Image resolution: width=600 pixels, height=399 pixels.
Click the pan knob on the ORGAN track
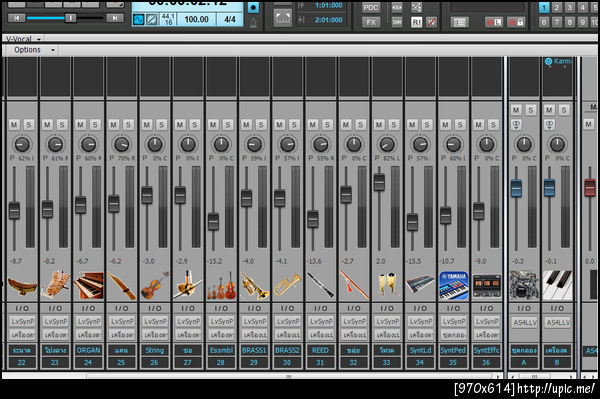pyautogui.click(x=88, y=145)
